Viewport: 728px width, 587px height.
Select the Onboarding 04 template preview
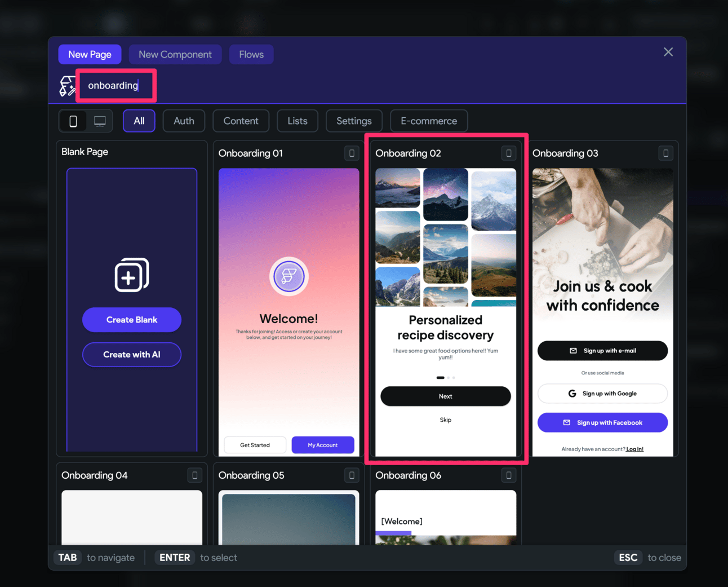pos(132,517)
